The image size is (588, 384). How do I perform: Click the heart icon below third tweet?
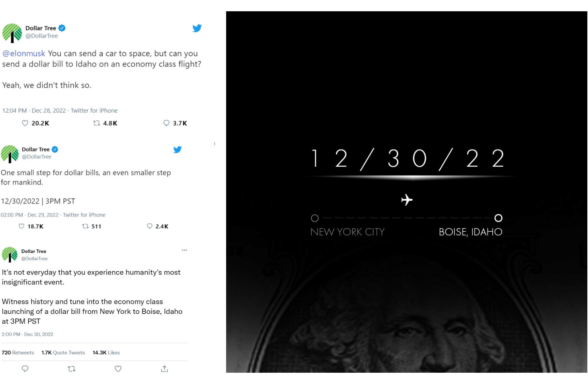pos(118,369)
